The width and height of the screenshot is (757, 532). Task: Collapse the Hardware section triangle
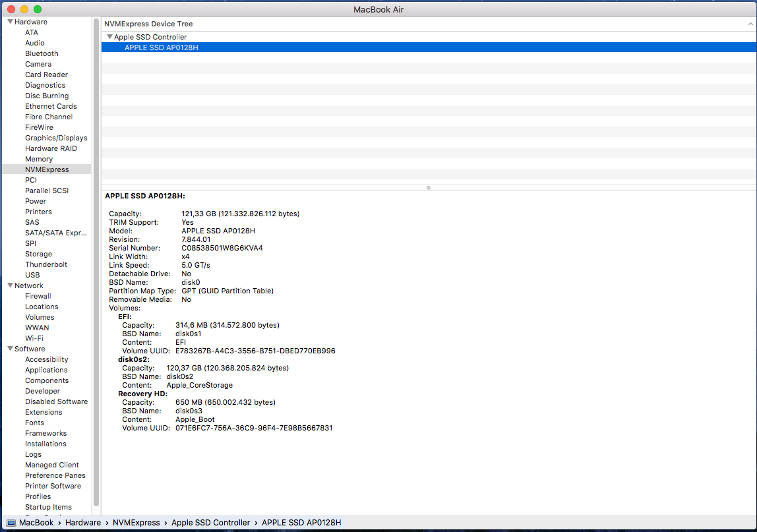pyautogui.click(x=10, y=22)
